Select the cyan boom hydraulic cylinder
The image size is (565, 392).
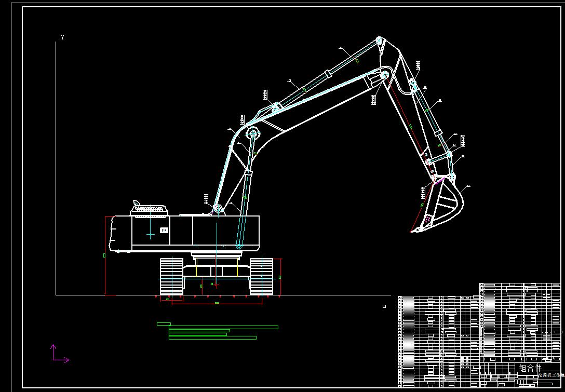(246, 190)
